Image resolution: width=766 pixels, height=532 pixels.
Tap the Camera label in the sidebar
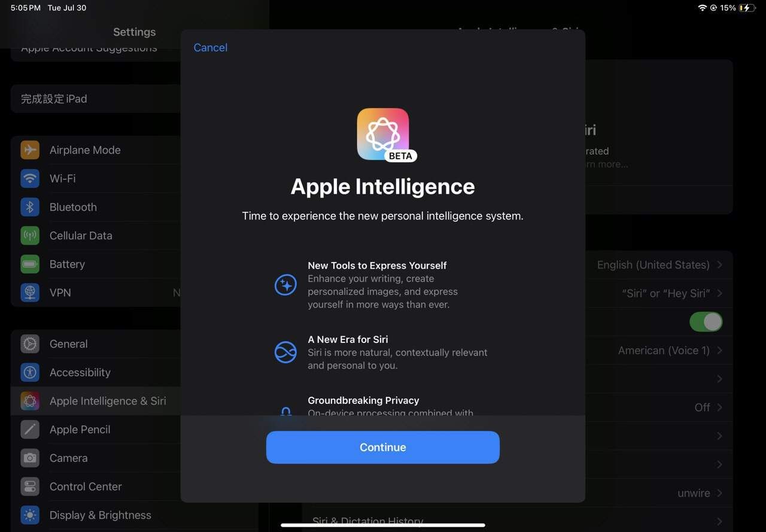pos(68,458)
